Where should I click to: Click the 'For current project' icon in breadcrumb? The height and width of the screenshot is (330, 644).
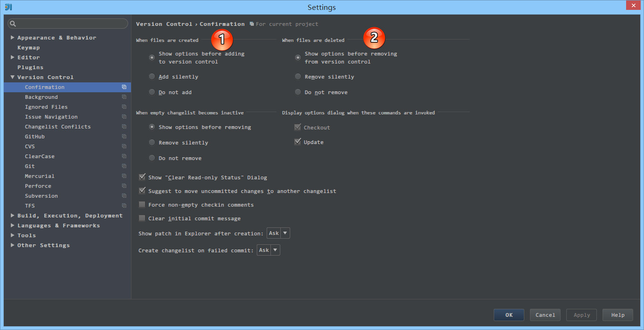tap(252, 24)
